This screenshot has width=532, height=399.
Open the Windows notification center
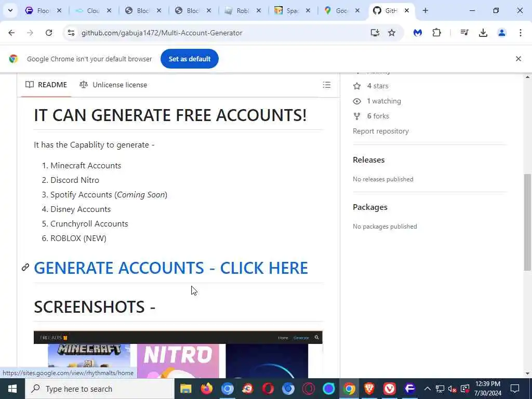click(x=515, y=389)
